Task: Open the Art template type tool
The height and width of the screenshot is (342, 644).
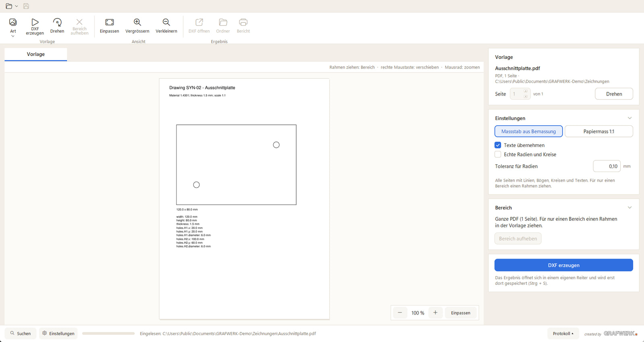Action: (13, 27)
